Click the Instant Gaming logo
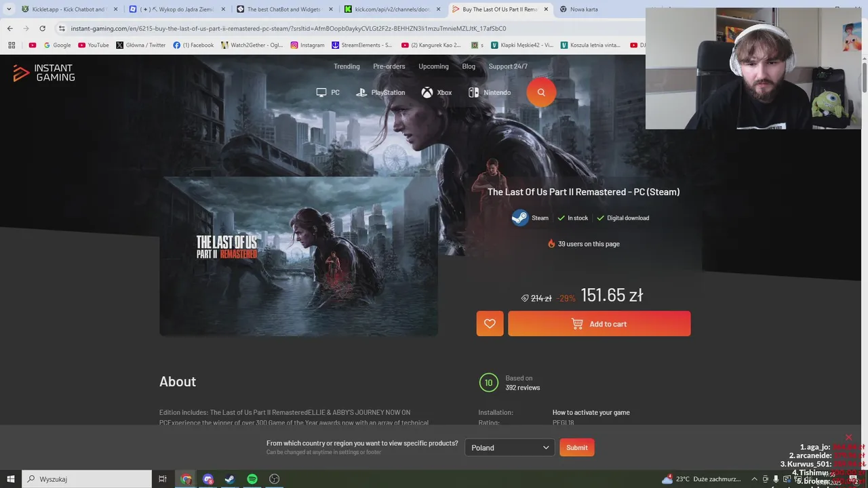Image resolution: width=868 pixels, height=488 pixels. click(x=44, y=73)
